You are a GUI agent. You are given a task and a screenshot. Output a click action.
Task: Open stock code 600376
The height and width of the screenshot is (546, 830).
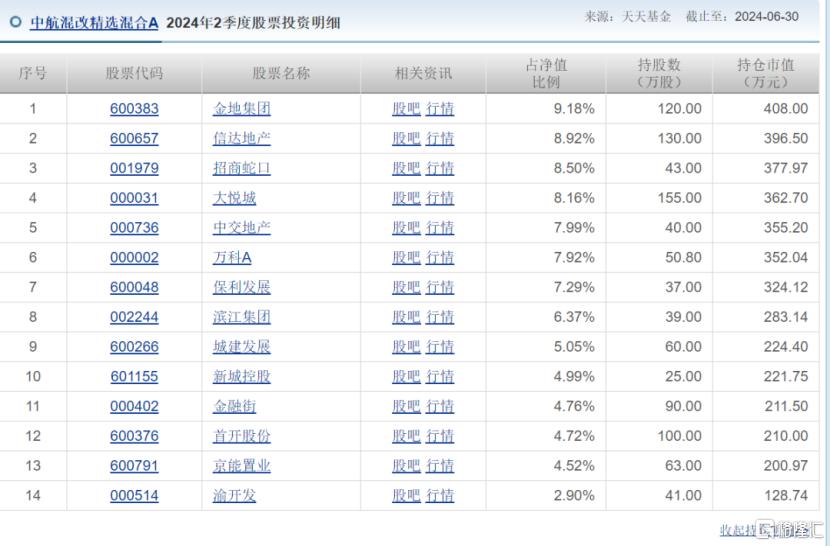[134, 436]
